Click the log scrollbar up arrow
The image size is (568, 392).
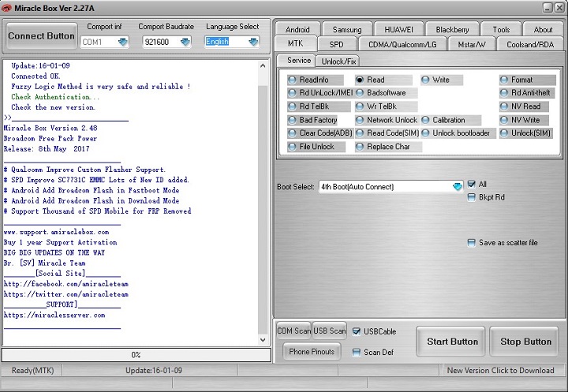click(x=263, y=66)
